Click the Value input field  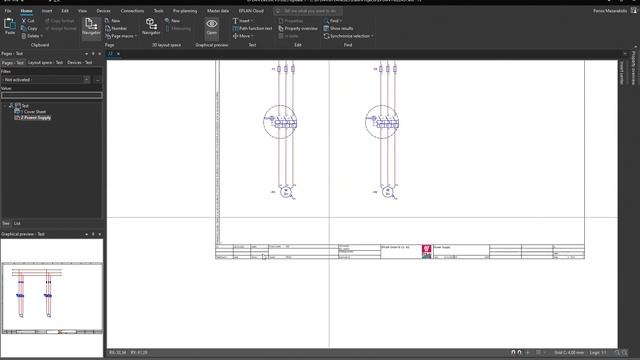(x=52, y=95)
